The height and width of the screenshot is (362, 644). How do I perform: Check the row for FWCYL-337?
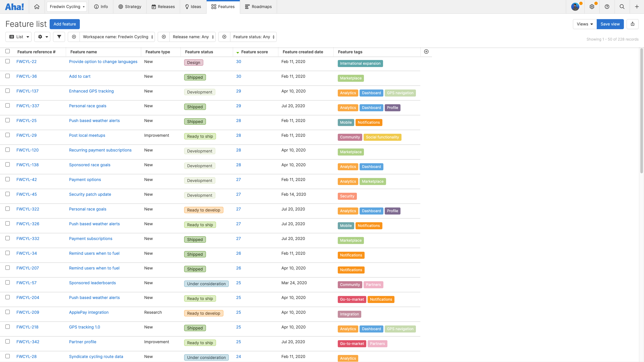point(8,105)
